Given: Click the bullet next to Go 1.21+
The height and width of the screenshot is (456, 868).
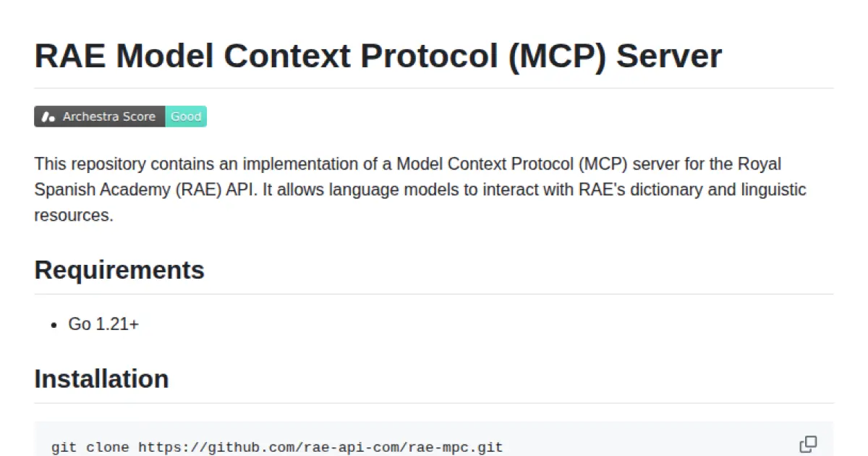Looking at the screenshot, I should coord(56,324).
